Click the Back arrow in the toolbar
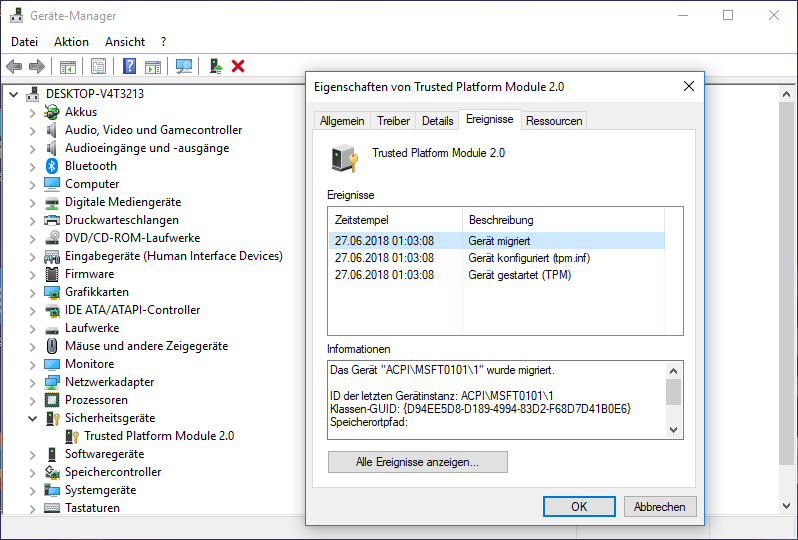798x540 pixels. coord(14,66)
